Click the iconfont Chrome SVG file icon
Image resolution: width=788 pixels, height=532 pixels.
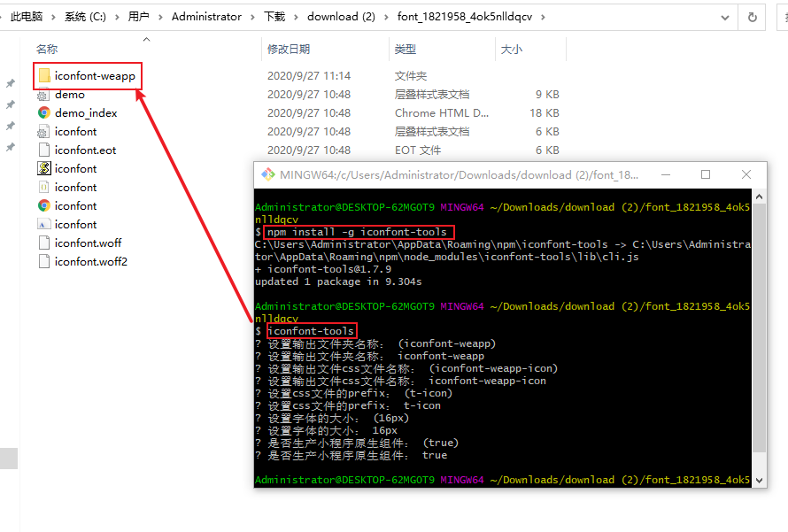click(x=44, y=206)
